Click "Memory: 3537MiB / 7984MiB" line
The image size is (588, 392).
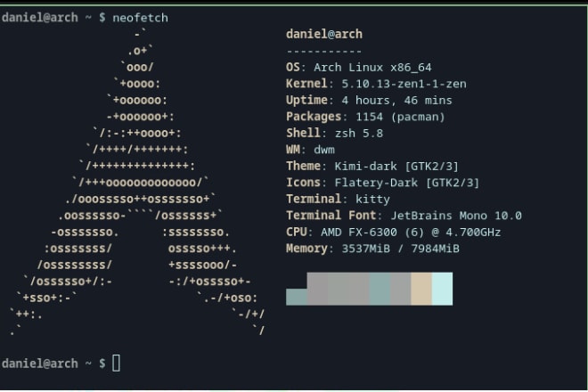372,249
